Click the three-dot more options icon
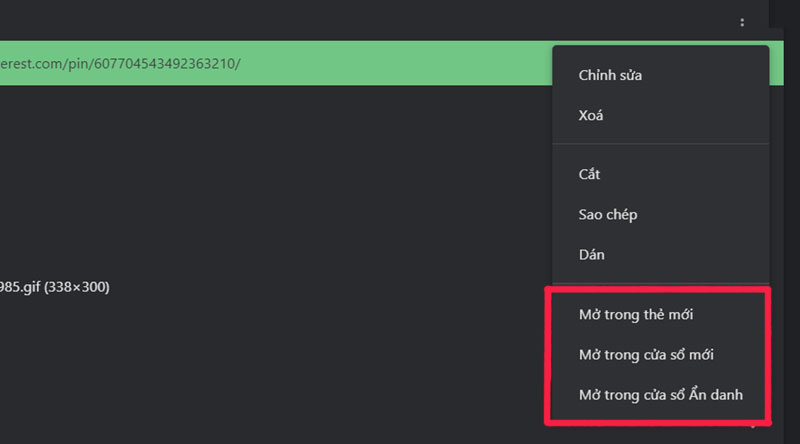The image size is (800, 444). click(x=742, y=22)
